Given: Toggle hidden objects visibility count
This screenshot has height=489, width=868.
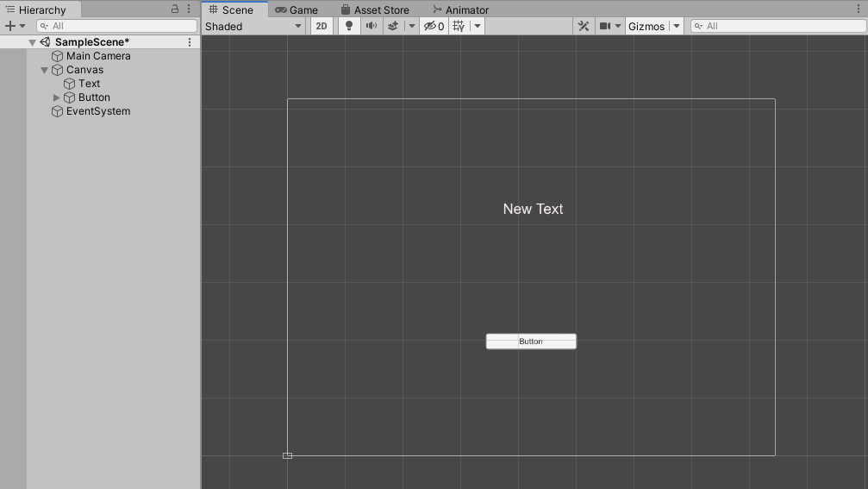Looking at the screenshot, I should tap(434, 26).
